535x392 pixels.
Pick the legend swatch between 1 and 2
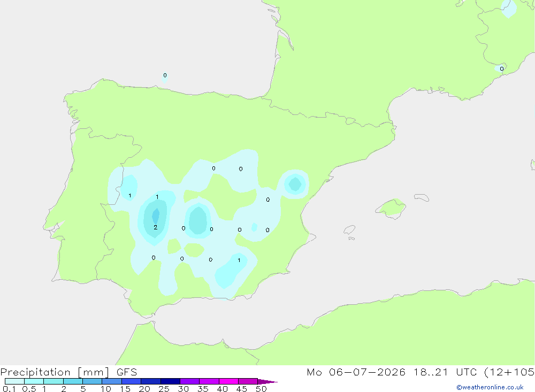pos(53,381)
